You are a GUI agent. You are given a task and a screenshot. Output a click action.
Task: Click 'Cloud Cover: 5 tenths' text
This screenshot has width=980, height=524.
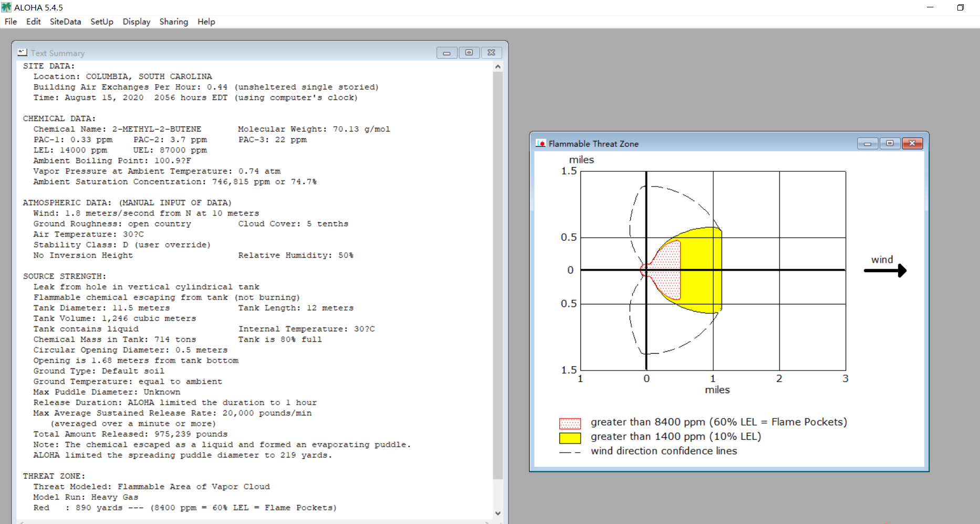click(x=293, y=224)
